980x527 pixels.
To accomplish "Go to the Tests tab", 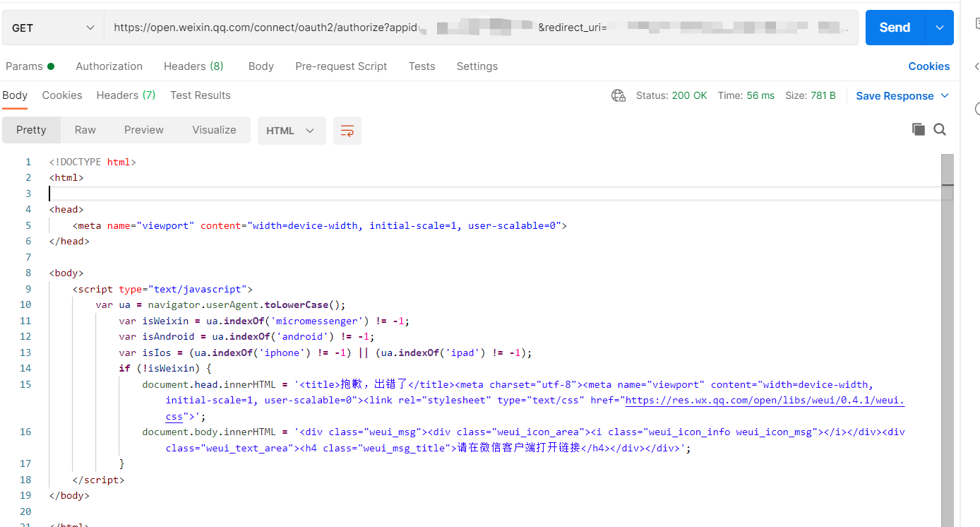I will tap(422, 66).
